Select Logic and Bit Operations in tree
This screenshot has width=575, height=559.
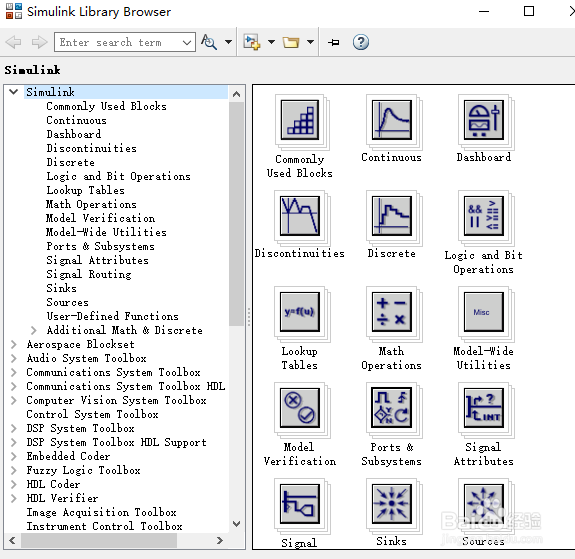coord(118,176)
